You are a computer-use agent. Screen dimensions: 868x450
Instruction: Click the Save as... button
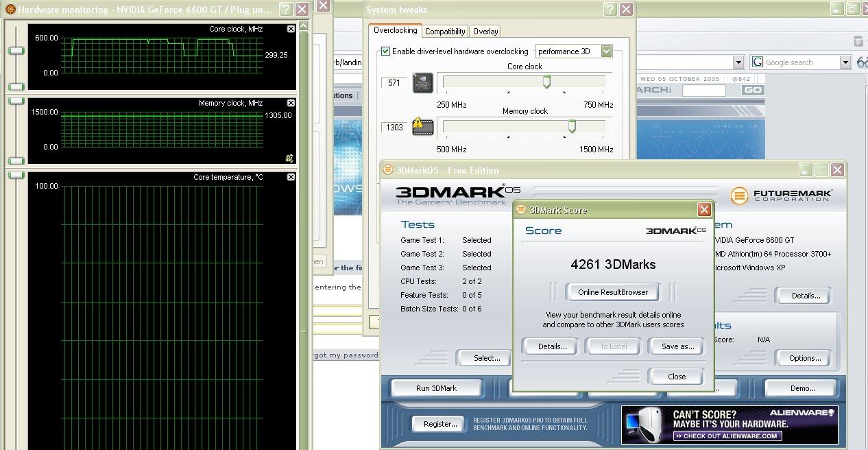tap(677, 346)
